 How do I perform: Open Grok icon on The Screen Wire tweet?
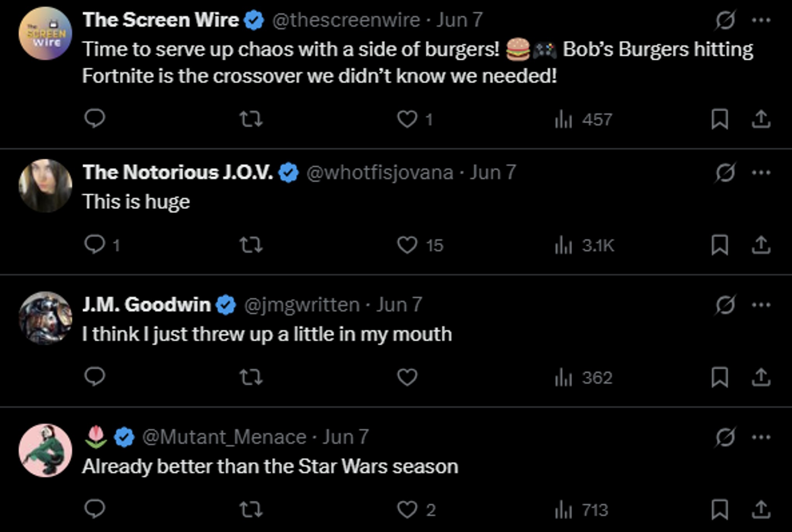(x=725, y=20)
